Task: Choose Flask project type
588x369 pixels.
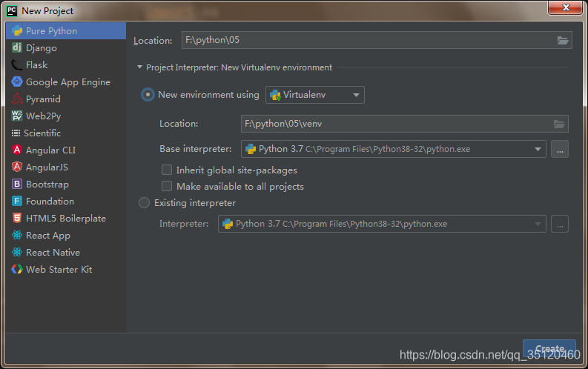Action: coord(66,64)
